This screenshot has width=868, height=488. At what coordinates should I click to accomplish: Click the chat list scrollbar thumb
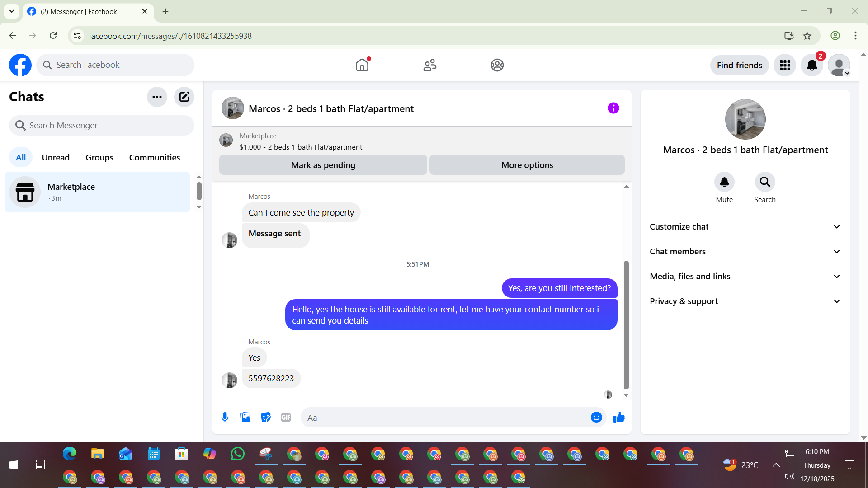pos(199,191)
